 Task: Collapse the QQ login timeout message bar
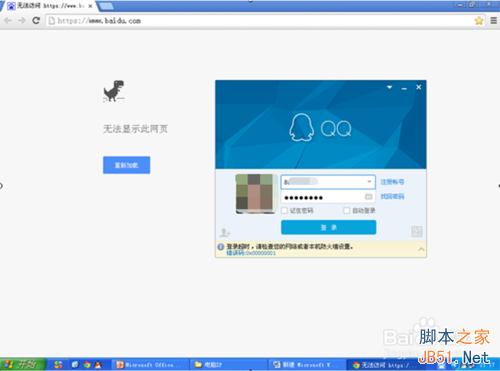pos(421,249)
